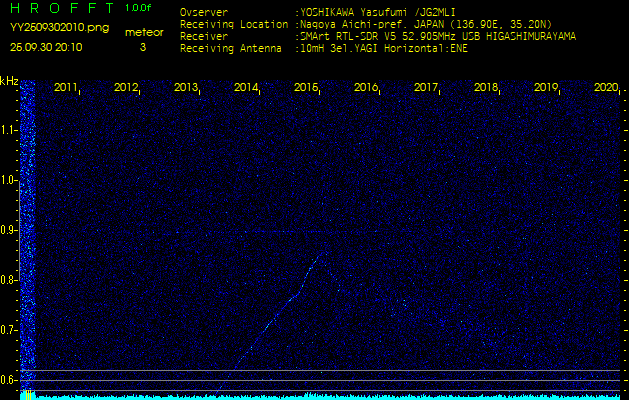Click the yellow meteor label

pyautogui.click(x=143, y=32)
